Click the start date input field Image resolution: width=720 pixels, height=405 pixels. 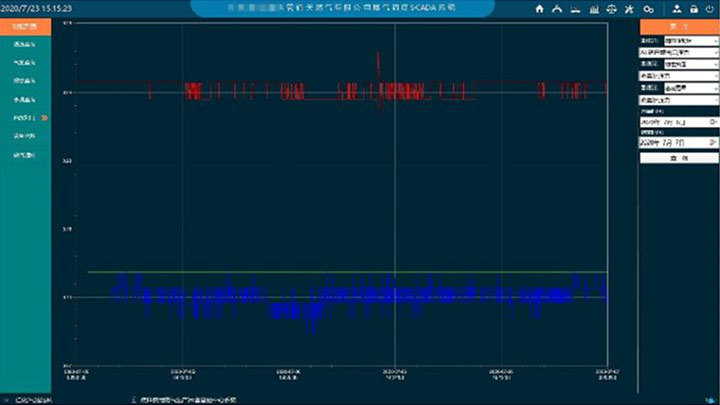(679, 122)
